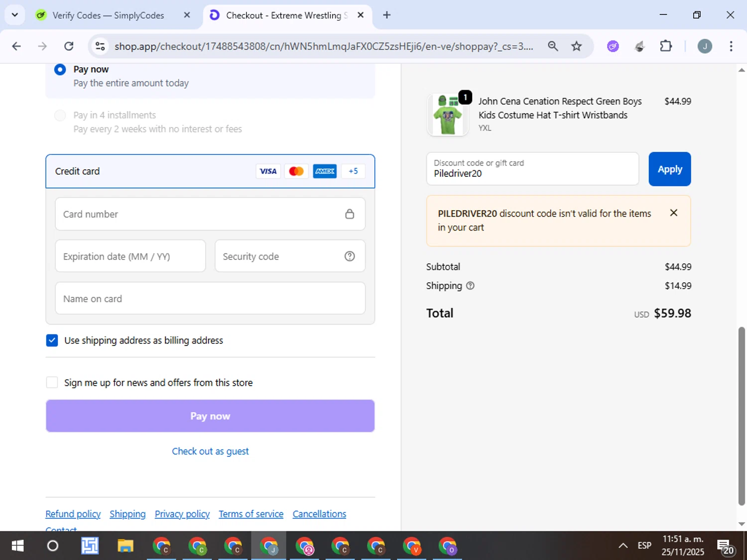Screen dimensions: 747x560
Task: Open File Explorer from the taskbar
Action: click(x=125, y=546)
